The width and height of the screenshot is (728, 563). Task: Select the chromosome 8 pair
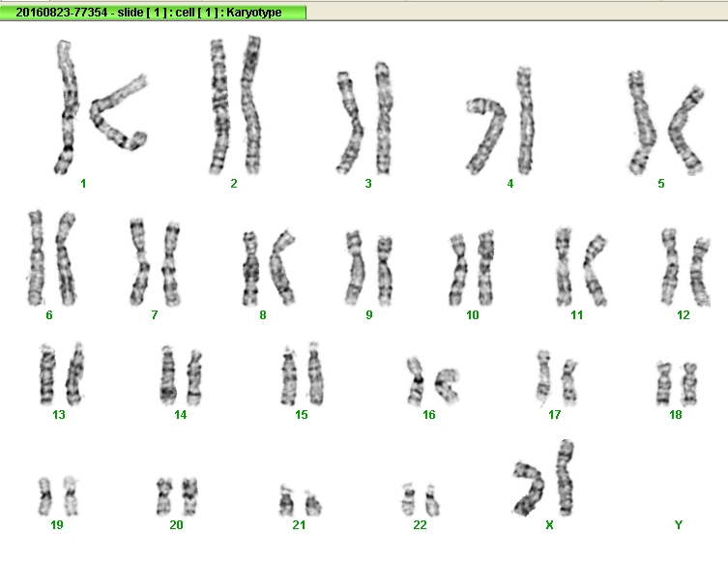(269, 268)
